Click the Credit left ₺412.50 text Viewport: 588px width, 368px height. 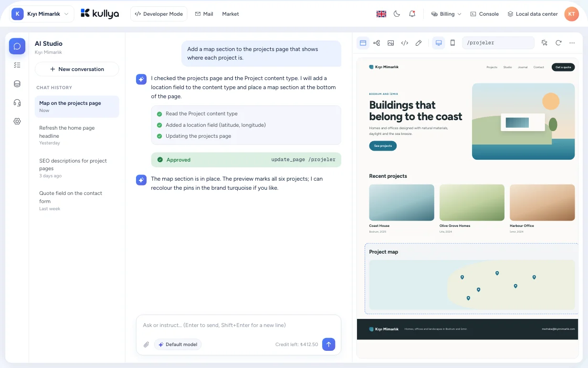point(296,344)
